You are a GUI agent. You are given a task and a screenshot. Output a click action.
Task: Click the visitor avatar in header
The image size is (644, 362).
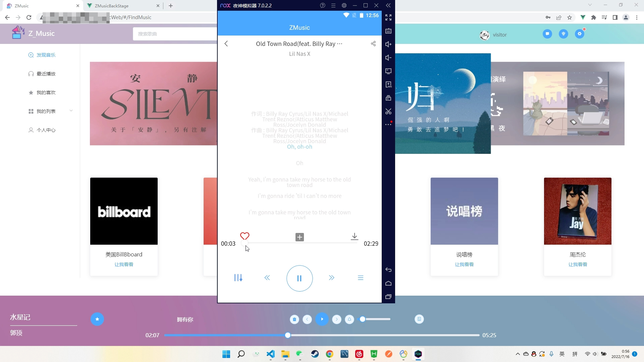[x=485, y=35]
